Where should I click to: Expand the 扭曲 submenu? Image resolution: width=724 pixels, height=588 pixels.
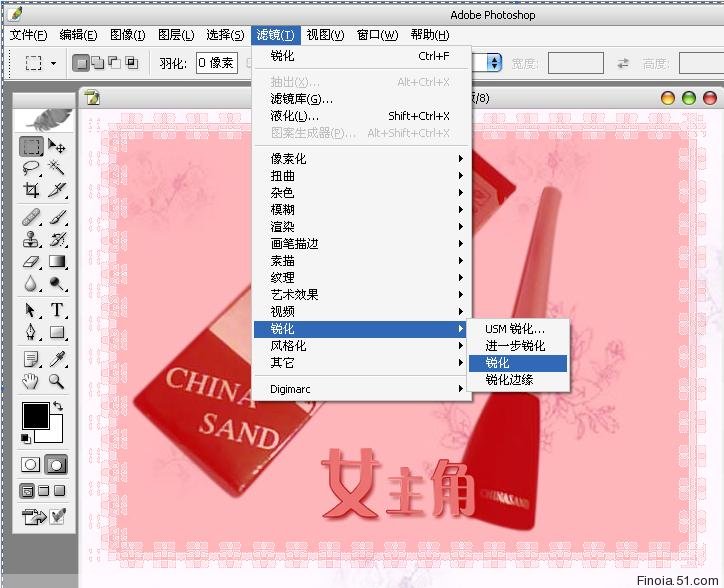tap(360, 176)
